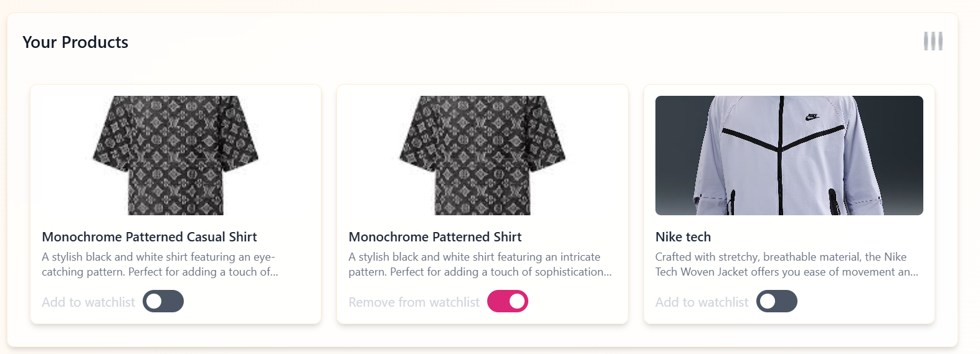View the Nike tech jacket photo
Screen dimensions: 980x354
[789, 156]
